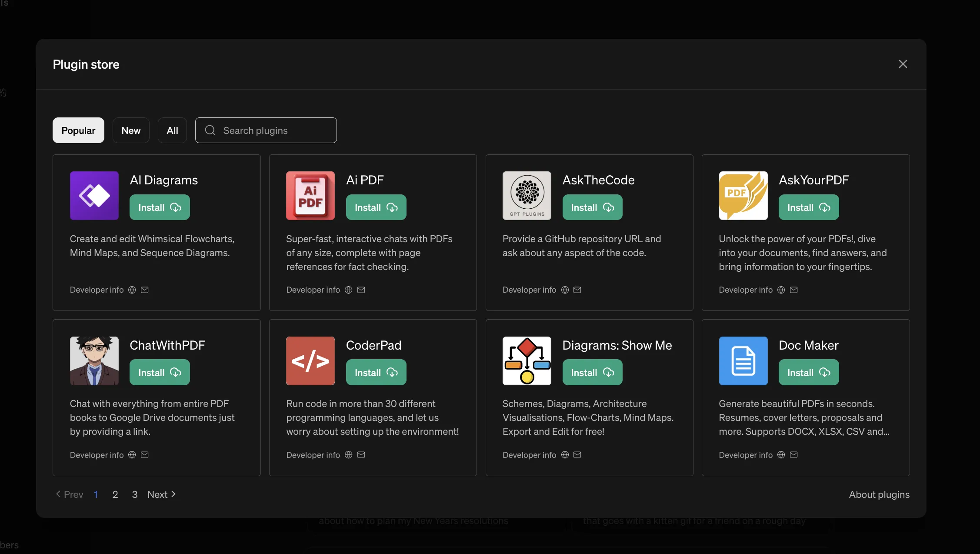Screen dimensions: 980x554
Task: Install the AskTheCode plugin
Action: pyautogui.click(x=592, y=207)
